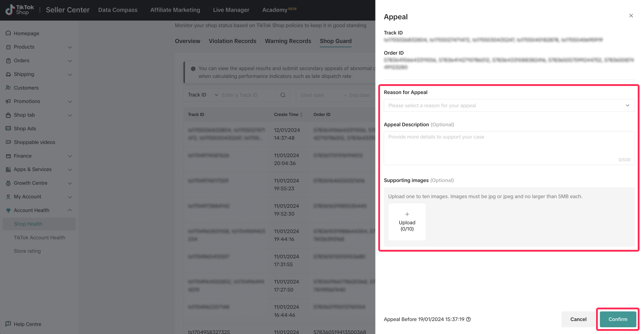Screen dimensions: 644x334
Task: Click the plus Upload images box
Action: [407, 222]
